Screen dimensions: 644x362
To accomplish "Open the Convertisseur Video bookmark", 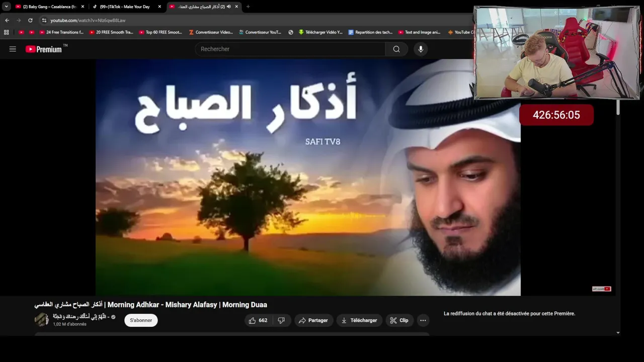I will tap(211, 32).
